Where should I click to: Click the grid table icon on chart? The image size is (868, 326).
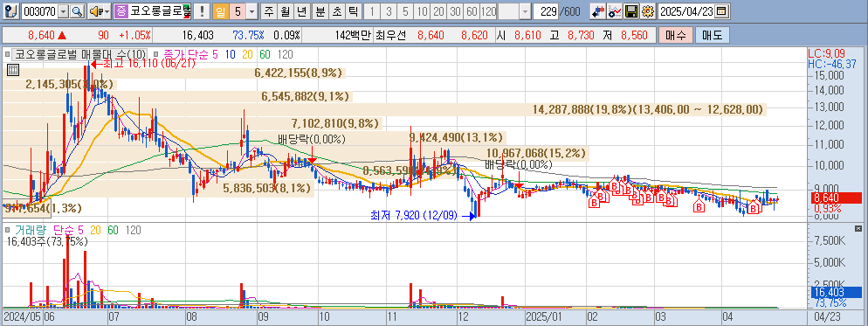(x=13, y=70)
